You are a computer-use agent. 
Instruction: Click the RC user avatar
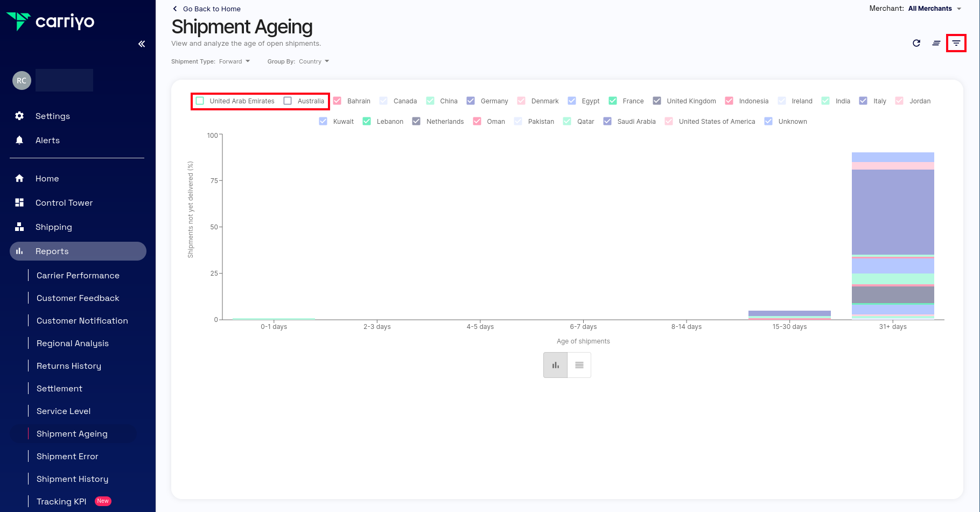click(x=22, y=81)
